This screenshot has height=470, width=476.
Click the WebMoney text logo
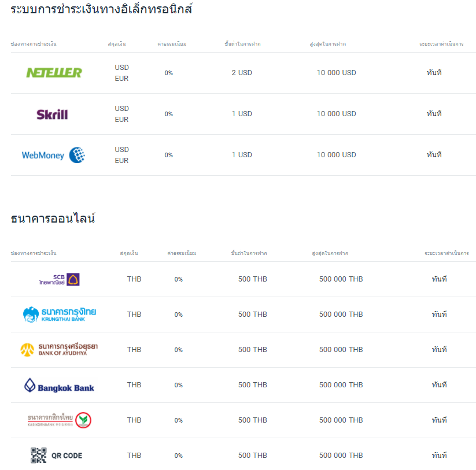click(x=43, y=156)
